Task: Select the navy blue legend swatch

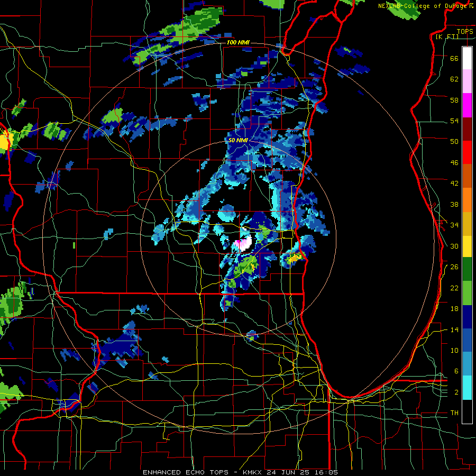Action: (467, 317)
